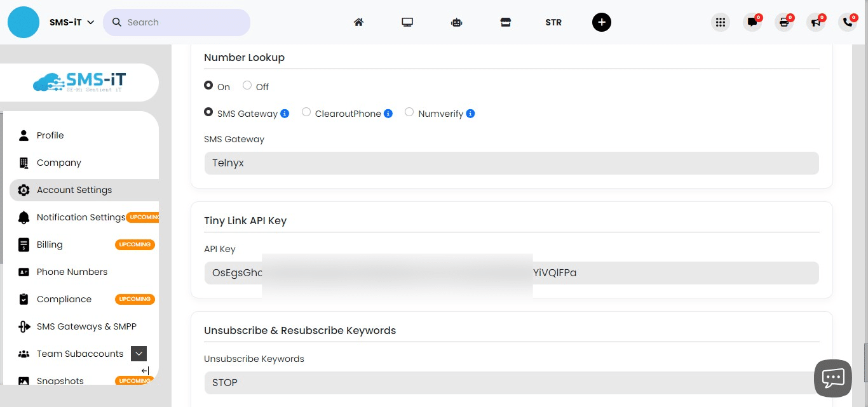Image resolution: width=868 pixels, height=407 pixels.
Task: Turn Number Lookup off
Action: tap(247, 85)
